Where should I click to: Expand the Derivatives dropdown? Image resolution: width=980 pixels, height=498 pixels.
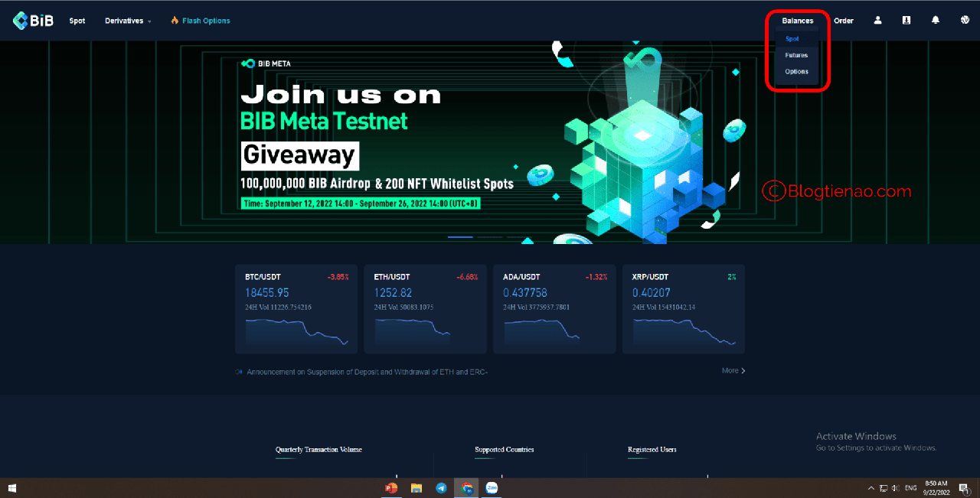coord(128,21)
